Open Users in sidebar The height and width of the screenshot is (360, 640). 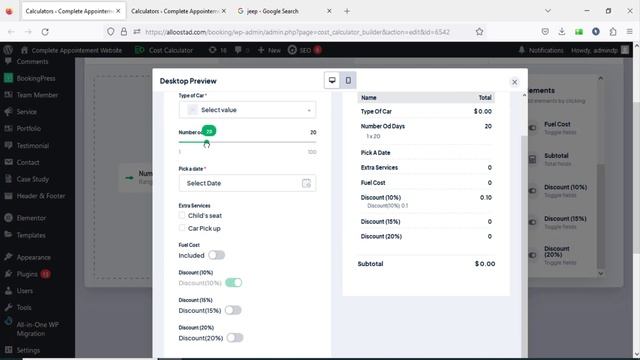24,291
